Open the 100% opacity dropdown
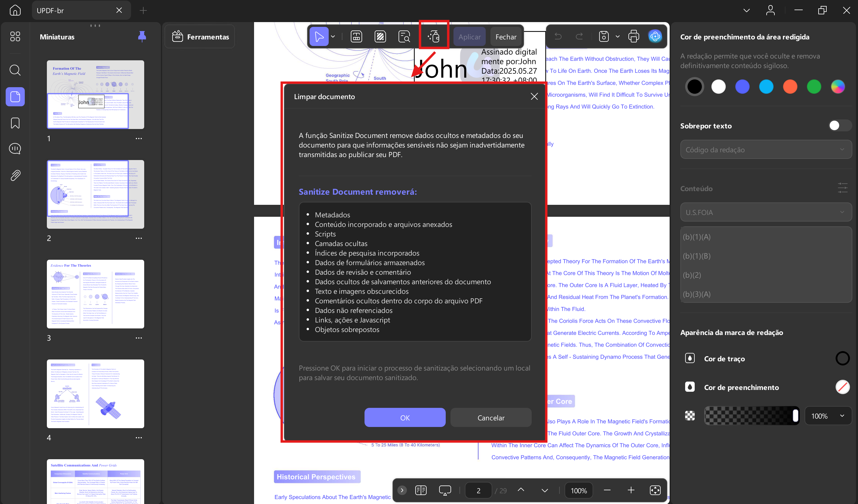Screen dimensions: 858x504 828,416
